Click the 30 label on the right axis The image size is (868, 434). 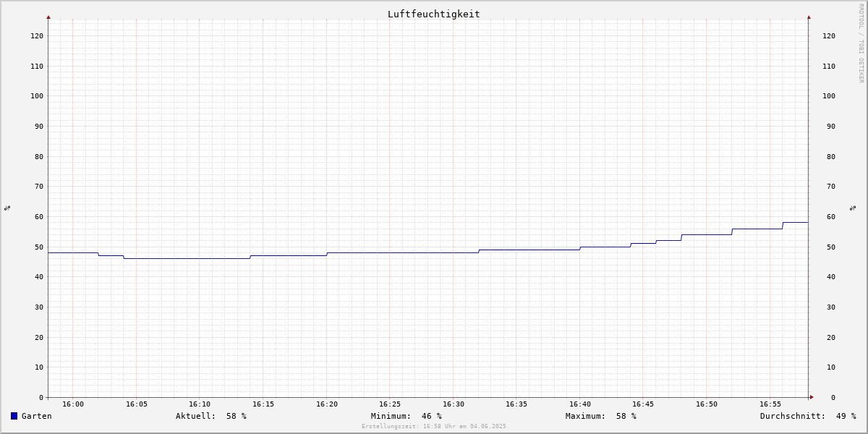(831, 307)
